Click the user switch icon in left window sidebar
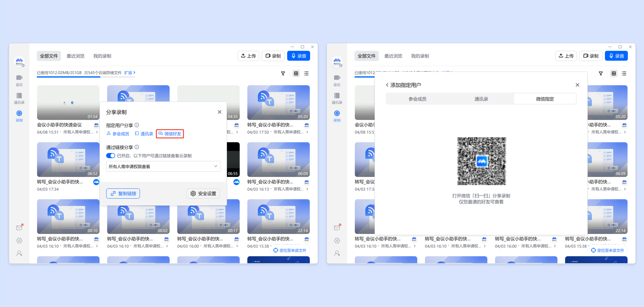The width and height of the screenshot is (644, 307). [x=19, y=253]
